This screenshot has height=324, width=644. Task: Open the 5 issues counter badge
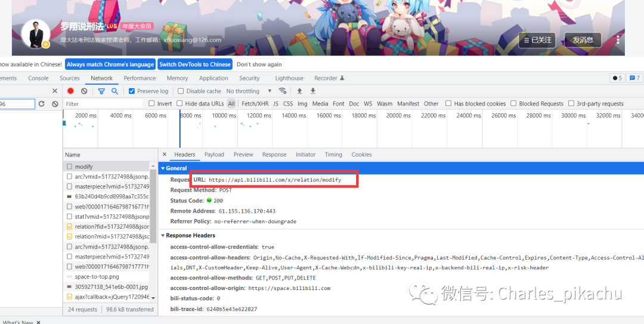click(x=617, y=78)
